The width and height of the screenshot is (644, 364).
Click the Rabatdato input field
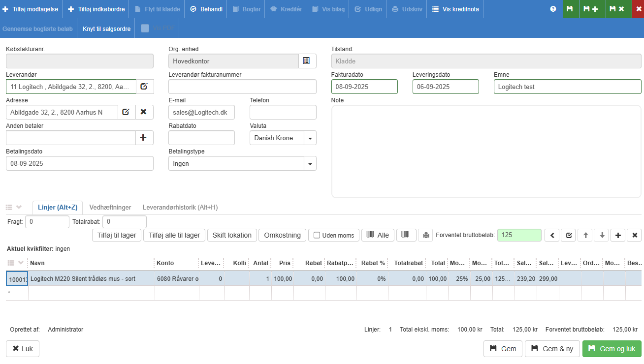point(201,138)
